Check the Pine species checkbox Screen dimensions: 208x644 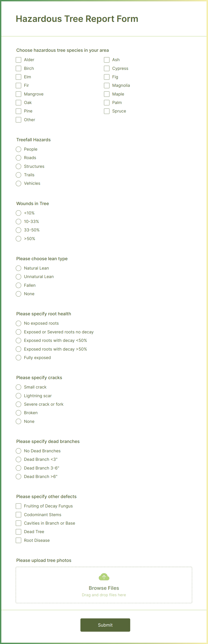point(18,111)
